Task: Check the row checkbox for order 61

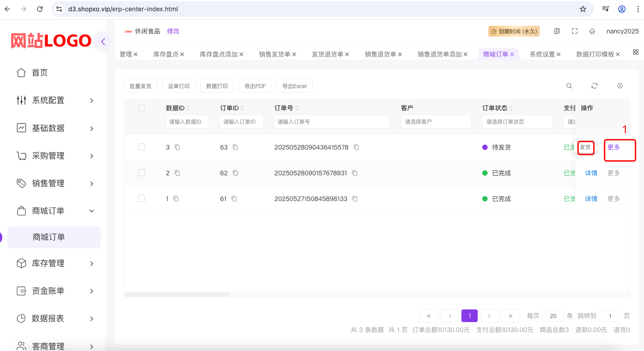Action: [x=141, y=198]
